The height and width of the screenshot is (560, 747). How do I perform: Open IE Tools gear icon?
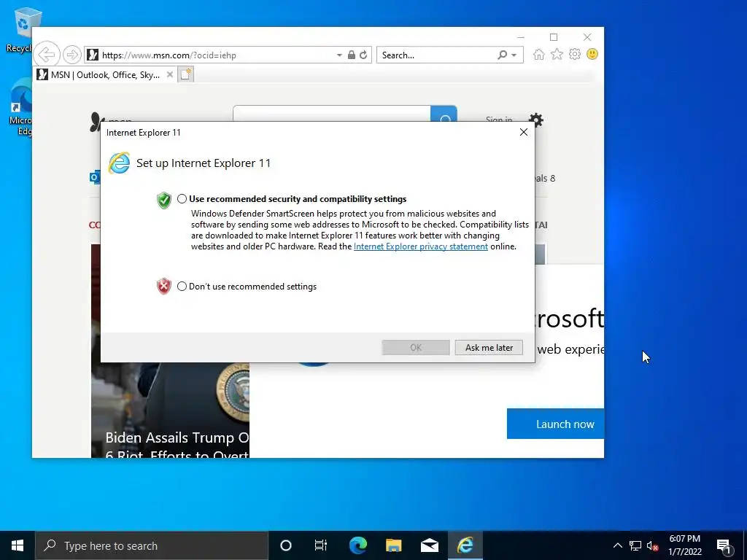575,54
